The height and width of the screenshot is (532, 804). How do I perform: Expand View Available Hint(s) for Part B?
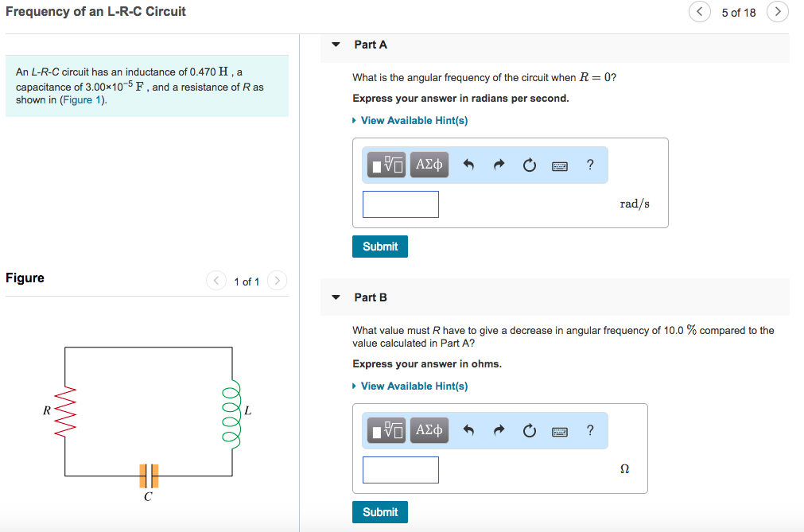[414, 386]
